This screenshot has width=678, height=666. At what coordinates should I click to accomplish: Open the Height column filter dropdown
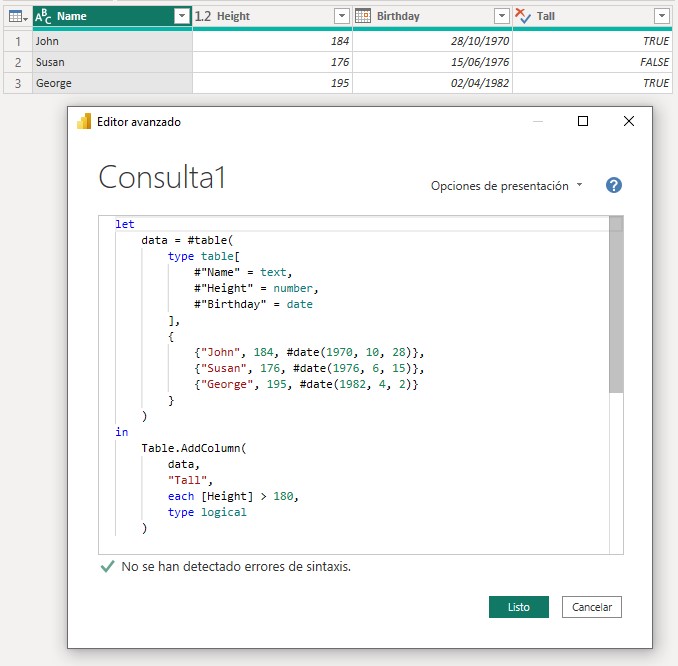341,16
